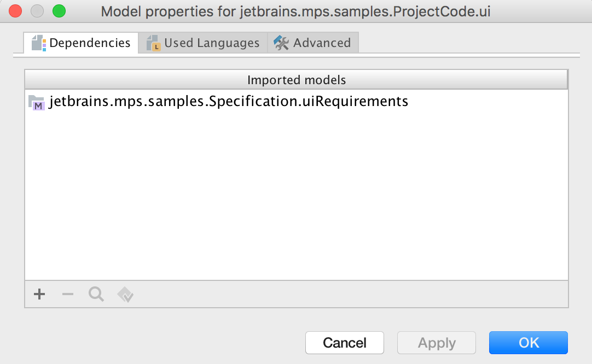The width and height of the screenshot is (592, 364).
Task: Click the minus icon to remove the model
Action: [67, 295]
